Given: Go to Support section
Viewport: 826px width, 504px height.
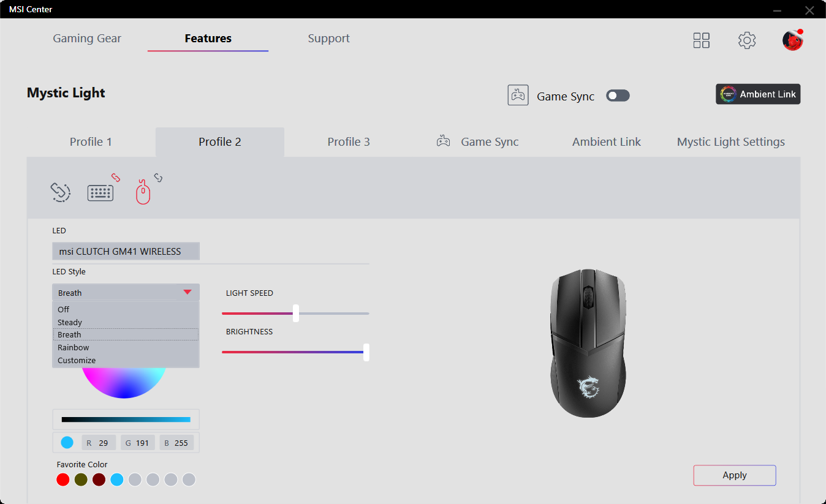Looking at the screenshot, I should (329, 39).
